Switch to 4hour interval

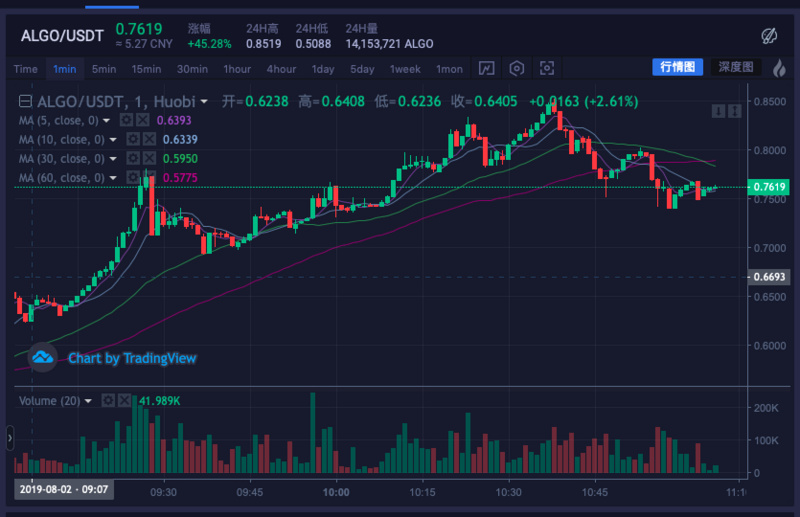[281, 69]
